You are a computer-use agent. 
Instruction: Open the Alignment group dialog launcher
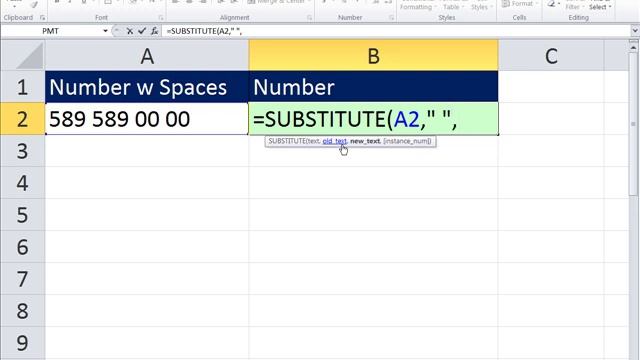tap(309, 18)
